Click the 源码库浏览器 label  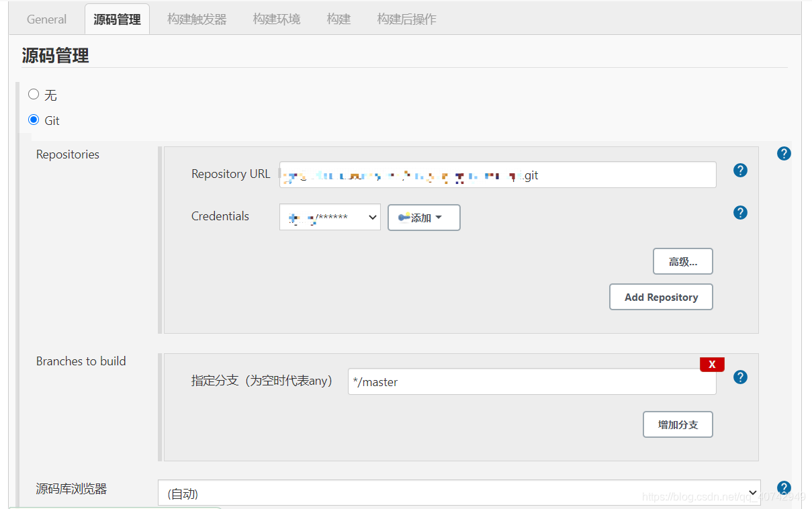[x=71, y=489]
